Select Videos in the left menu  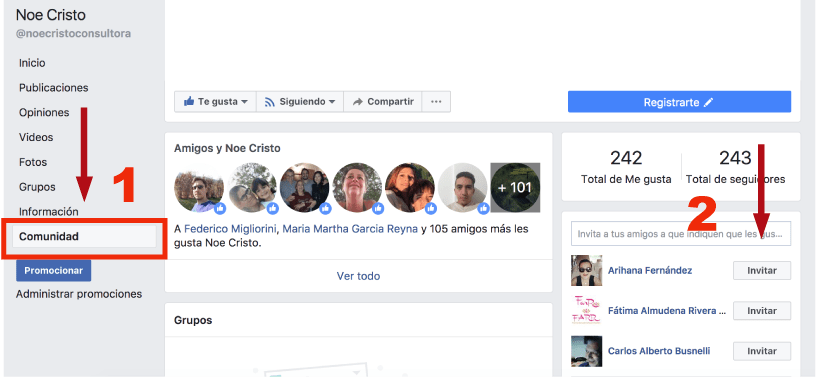36,137
